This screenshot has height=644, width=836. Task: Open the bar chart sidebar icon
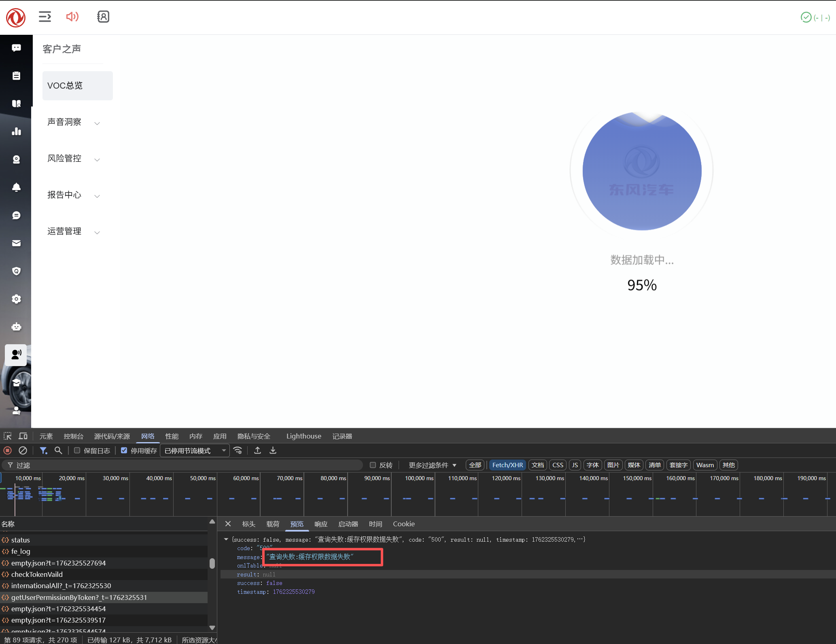16,131
